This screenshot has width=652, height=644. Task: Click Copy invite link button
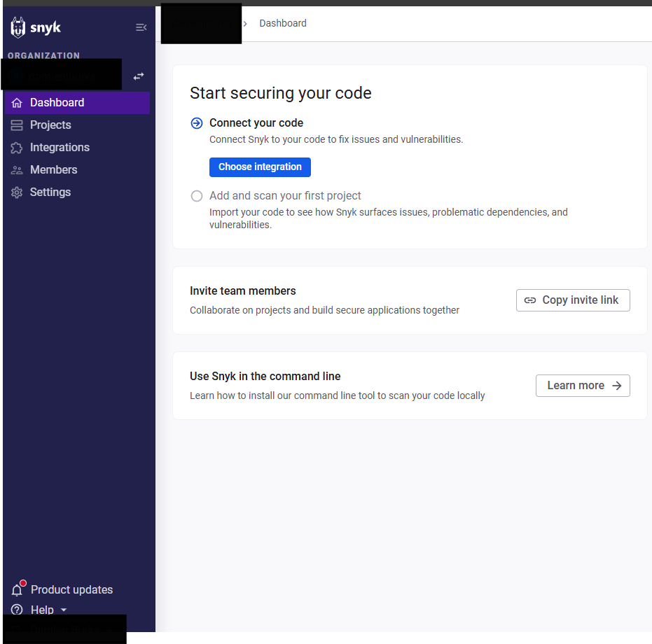[573, 300]
